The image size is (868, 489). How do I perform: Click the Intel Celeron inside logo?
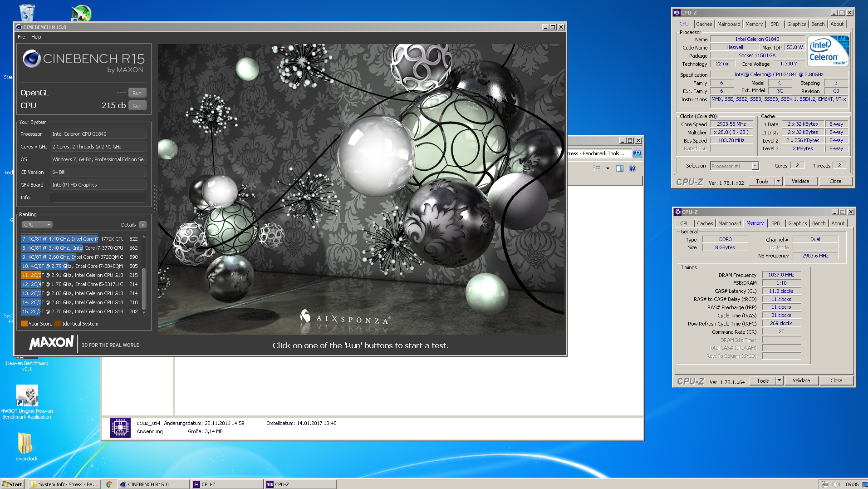(829, 51)
